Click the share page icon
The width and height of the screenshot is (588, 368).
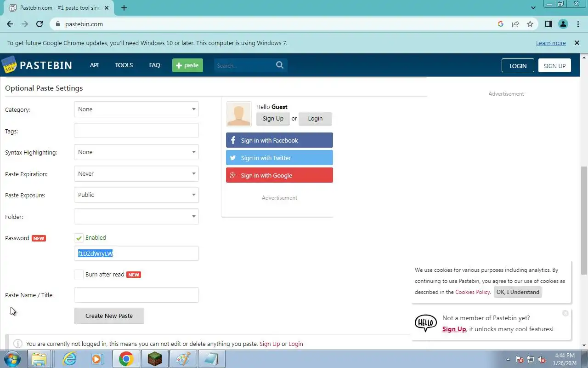[x=515, y=24]
